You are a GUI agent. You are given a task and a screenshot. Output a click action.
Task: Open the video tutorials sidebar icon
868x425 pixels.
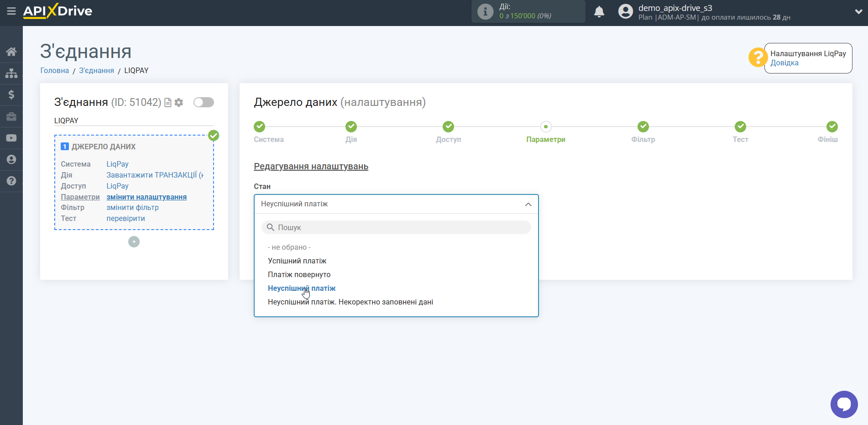pos(11,138)
